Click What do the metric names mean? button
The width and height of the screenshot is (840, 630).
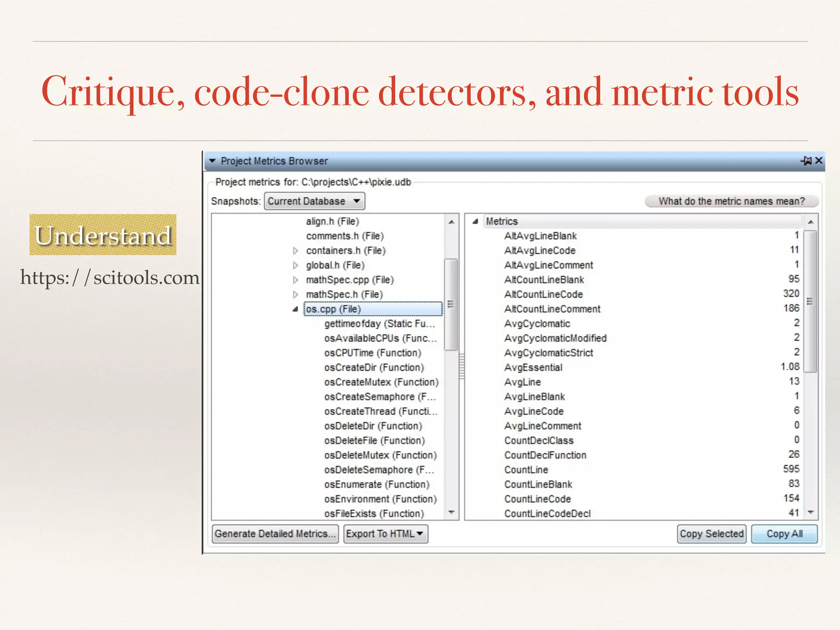pyautogui.click(x=732, y=201)
